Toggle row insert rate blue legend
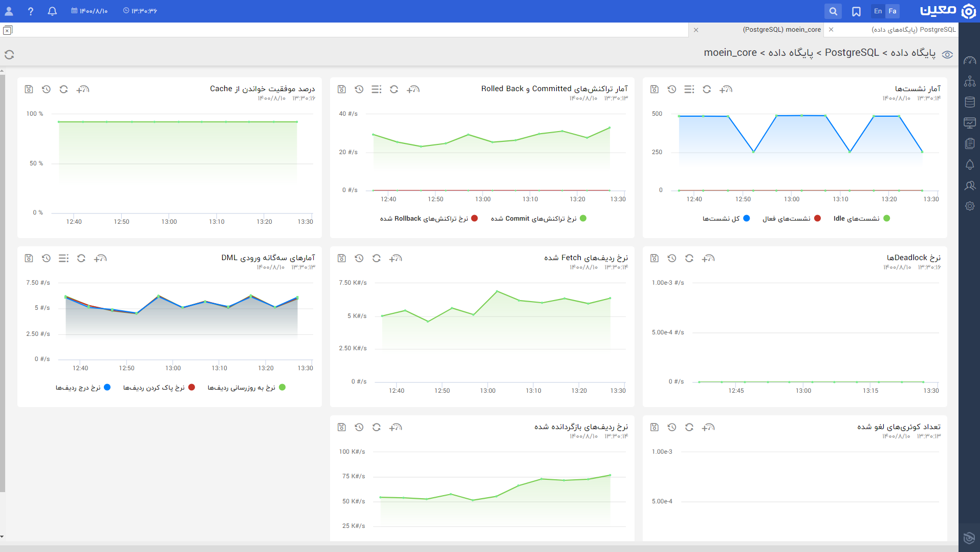980x552 pixels. click(x=83, y=388)
